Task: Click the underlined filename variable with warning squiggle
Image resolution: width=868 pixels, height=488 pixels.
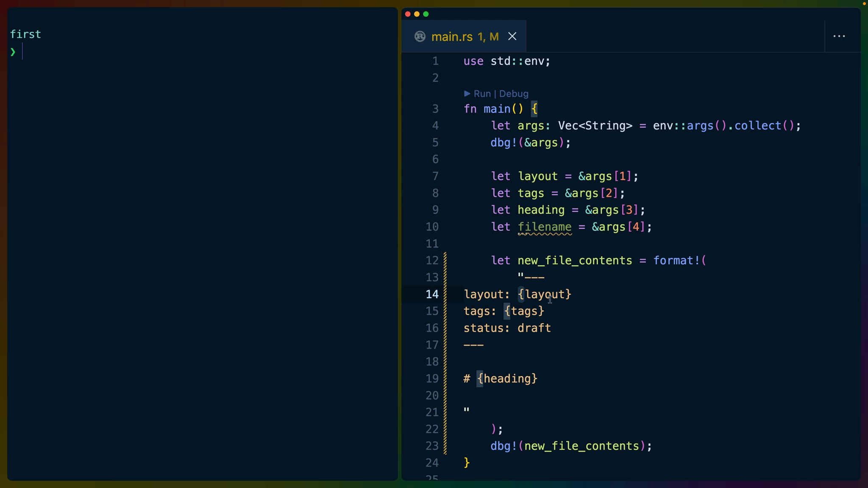Action: [545, 227]
